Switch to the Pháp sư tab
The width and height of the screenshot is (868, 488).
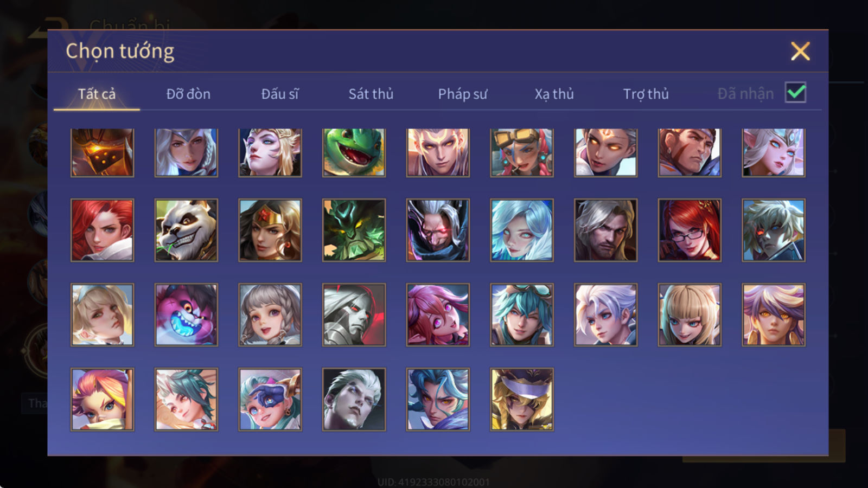click(463, 94)
